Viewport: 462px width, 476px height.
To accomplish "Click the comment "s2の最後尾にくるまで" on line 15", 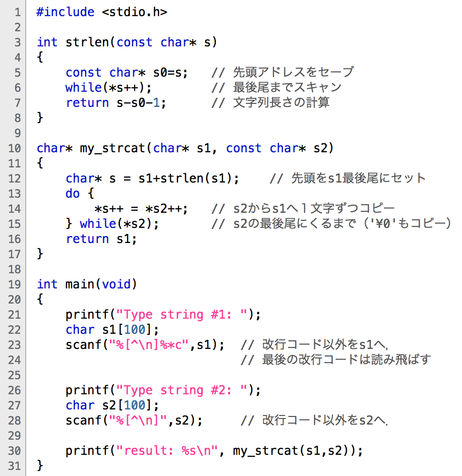I will point(295,224).
